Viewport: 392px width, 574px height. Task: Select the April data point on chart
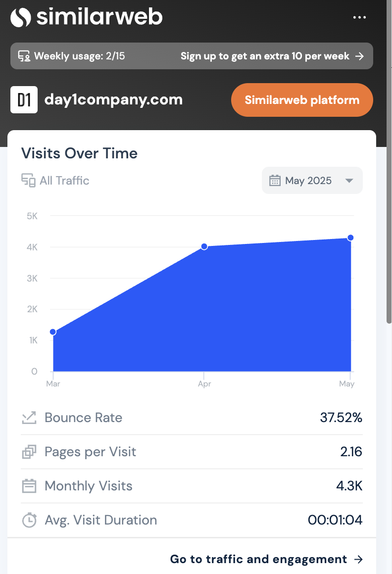[x=204, y=246]
